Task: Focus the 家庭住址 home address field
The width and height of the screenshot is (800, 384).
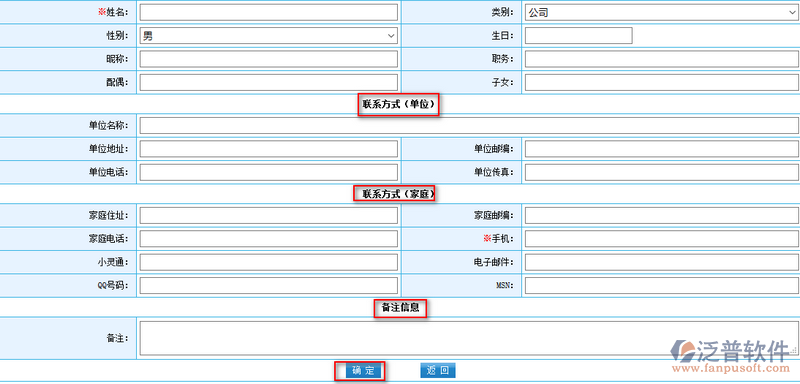Action: click(268, 216)
